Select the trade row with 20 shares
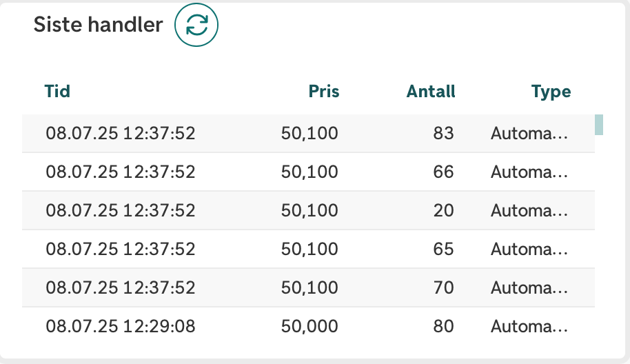 pyautogui.click(x=308, y=210)
